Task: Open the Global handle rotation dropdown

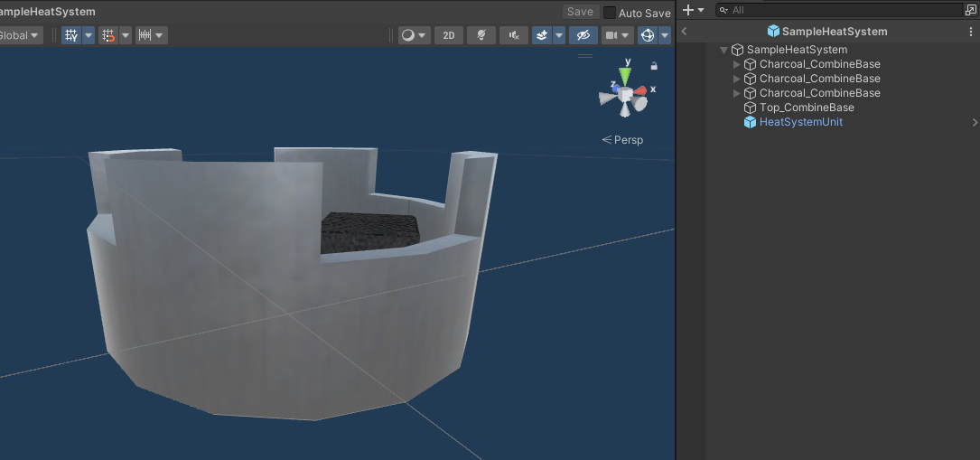Action: (x=21, y=35)
